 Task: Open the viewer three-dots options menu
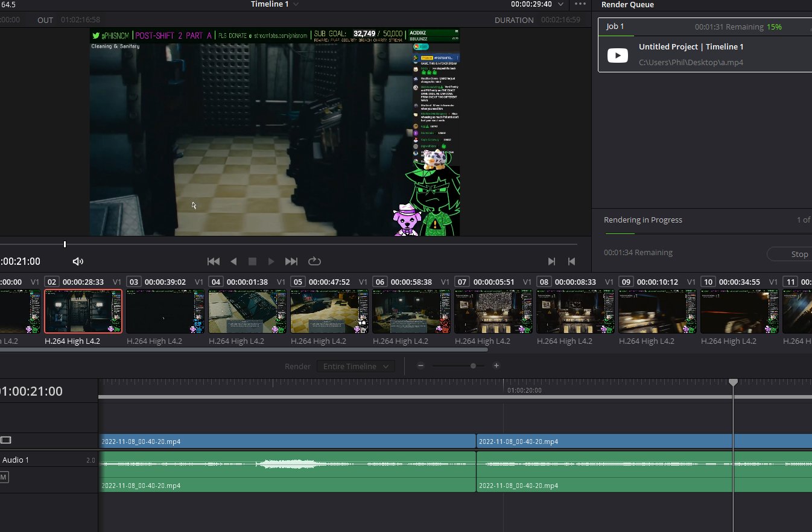click(x=580, y=4)
